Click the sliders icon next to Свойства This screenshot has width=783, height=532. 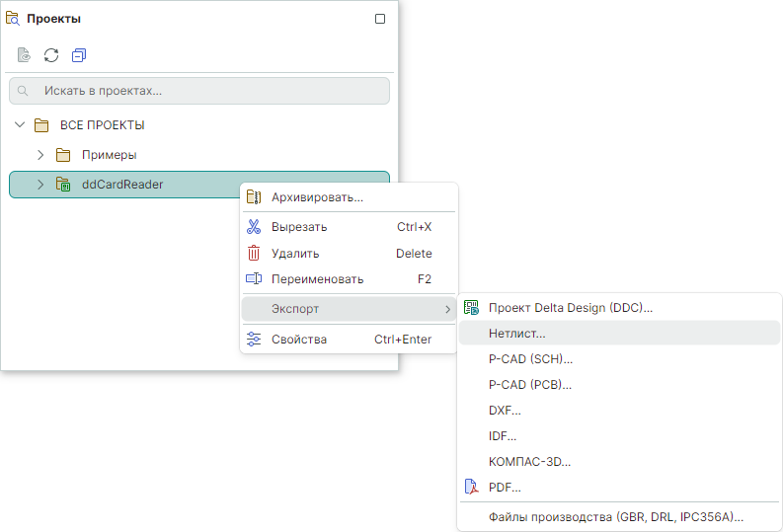(254, 340)
